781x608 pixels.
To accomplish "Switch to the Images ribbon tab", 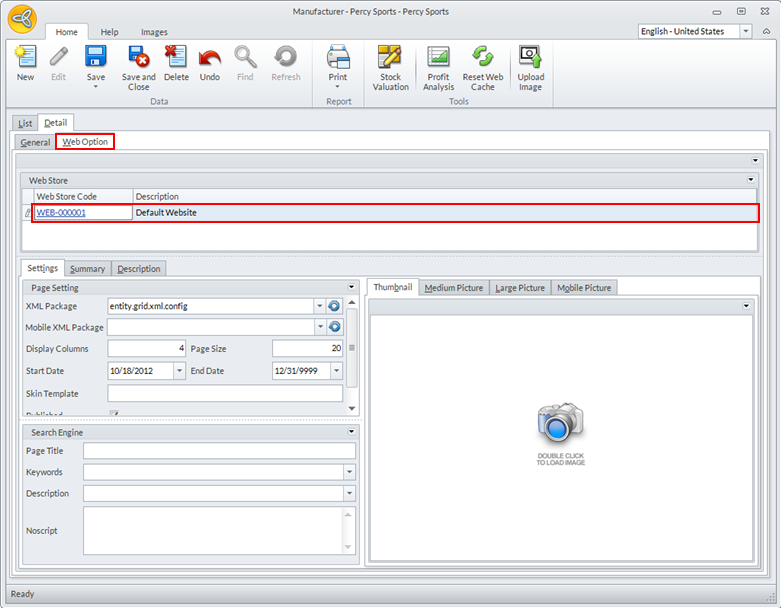I will [154, 32].
